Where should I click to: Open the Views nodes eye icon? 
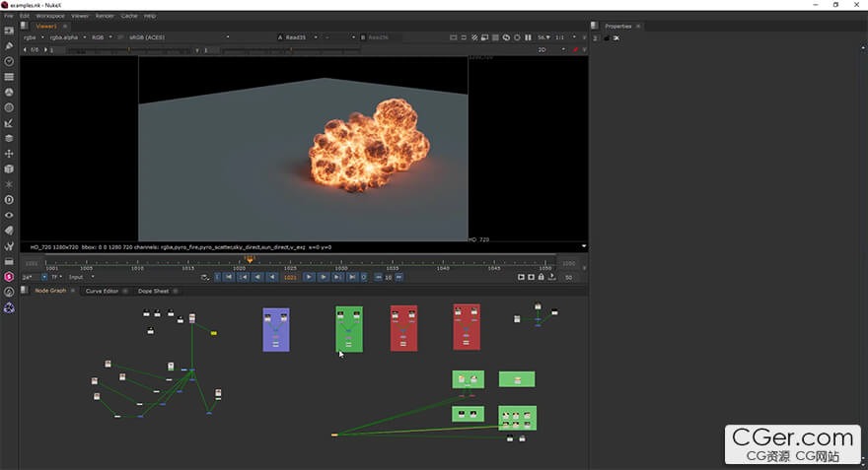(x=9, y=215)
